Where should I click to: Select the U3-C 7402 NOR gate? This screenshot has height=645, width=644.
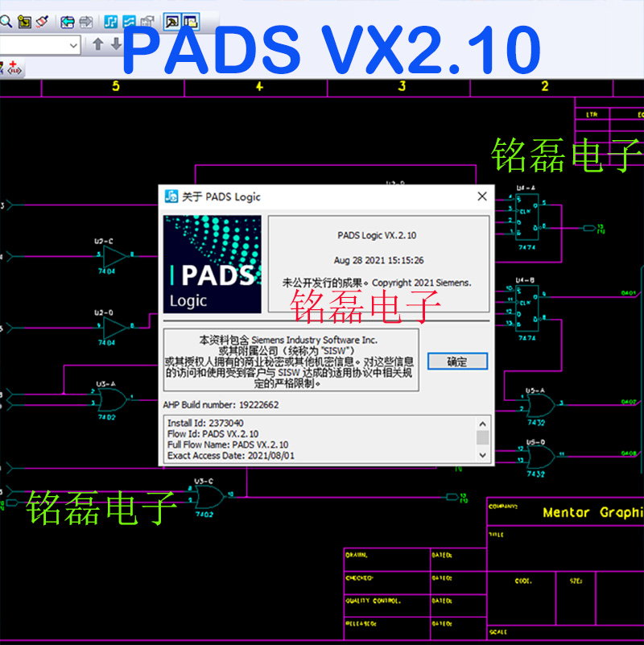211,498
